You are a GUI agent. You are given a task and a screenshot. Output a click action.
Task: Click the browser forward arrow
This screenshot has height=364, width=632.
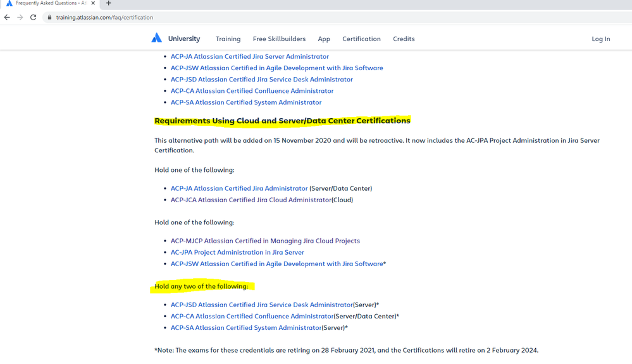[20, 18]
